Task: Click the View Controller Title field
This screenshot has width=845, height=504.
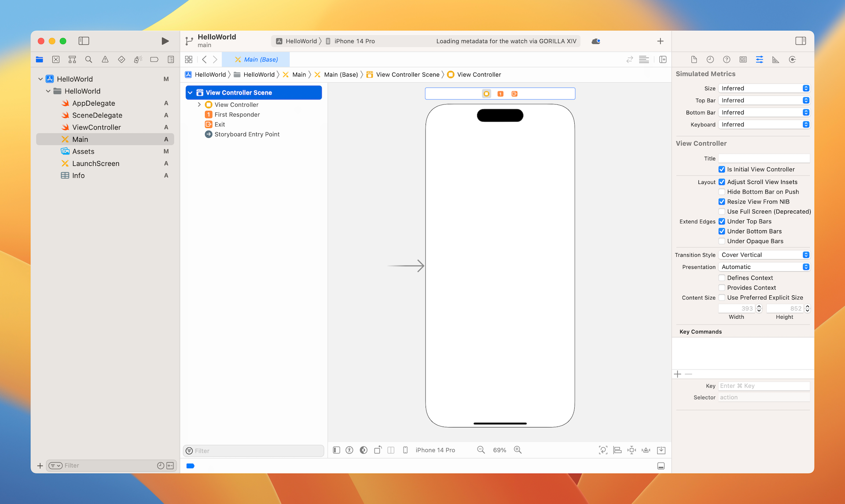Action: (764, 158)
